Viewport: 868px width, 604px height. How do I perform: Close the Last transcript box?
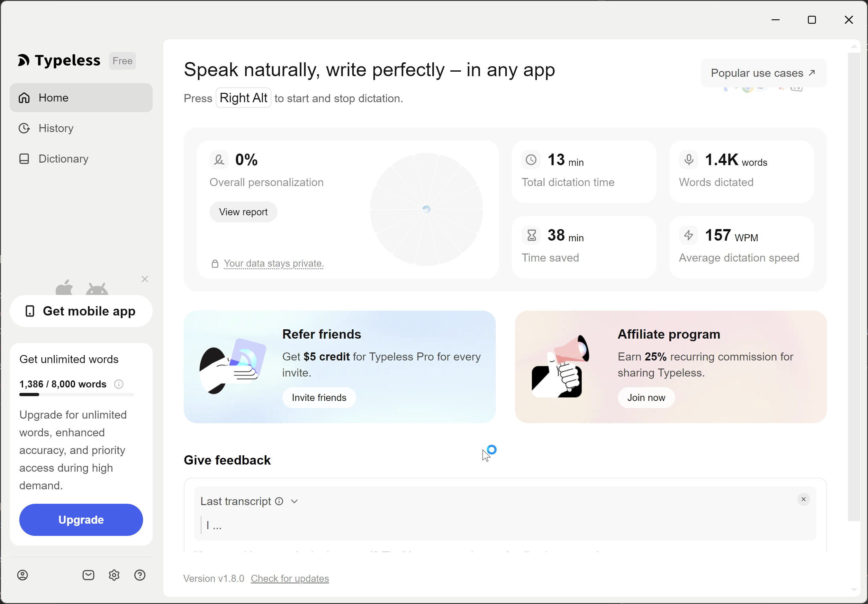point(803,499)
